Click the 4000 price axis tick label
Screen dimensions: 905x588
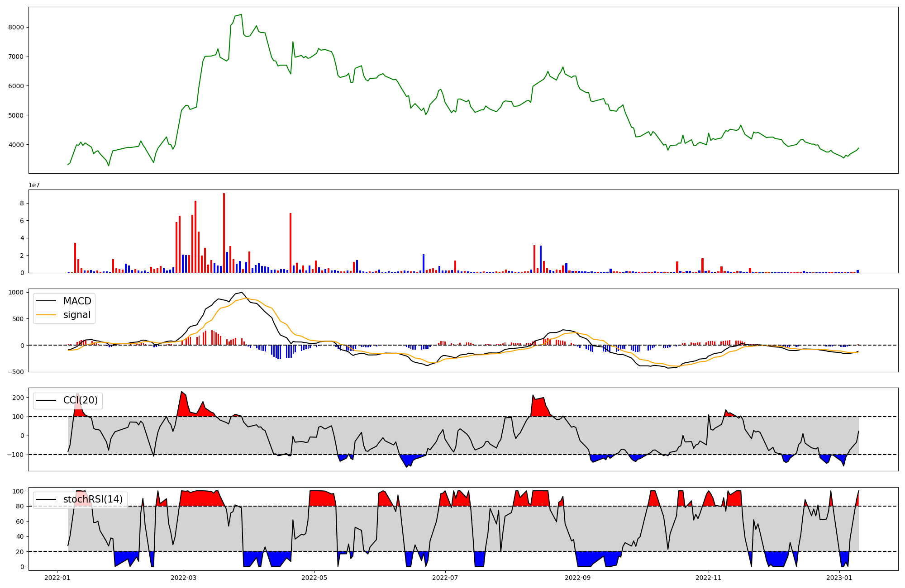point(16,145)
